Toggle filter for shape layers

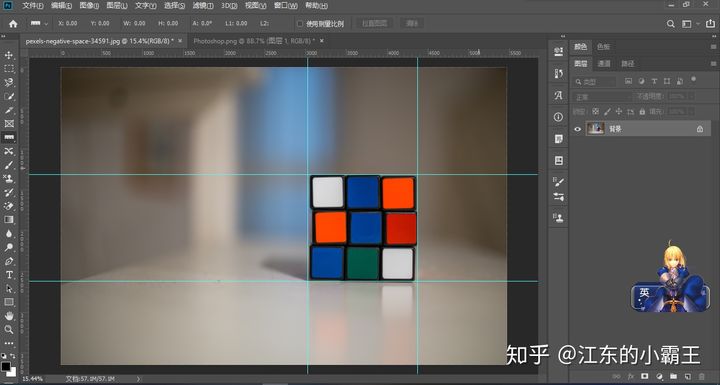coord(667,81)
